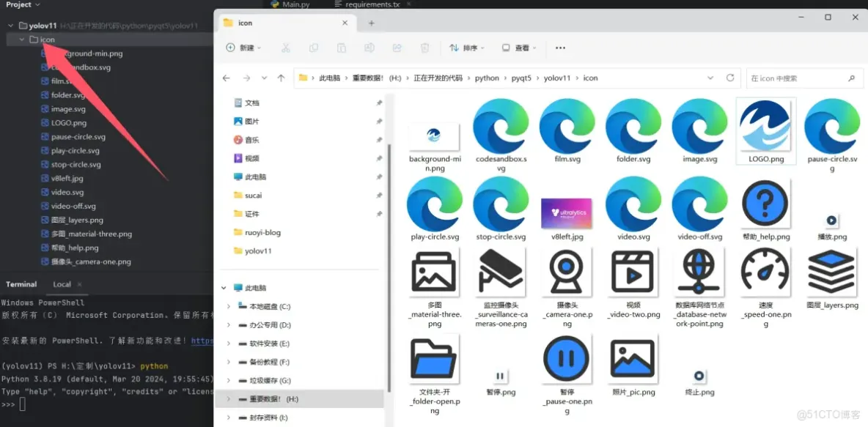Collapse the yolov11 project root in IDE

click(10, 26)
